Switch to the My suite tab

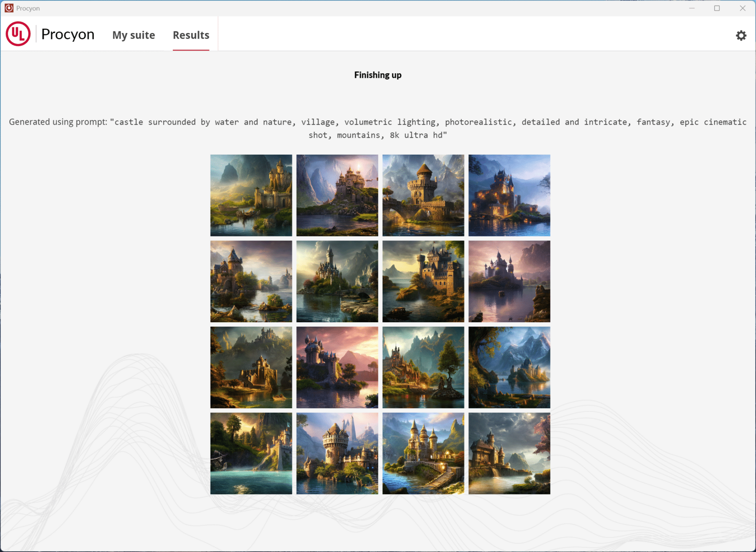tap(133, 35)
